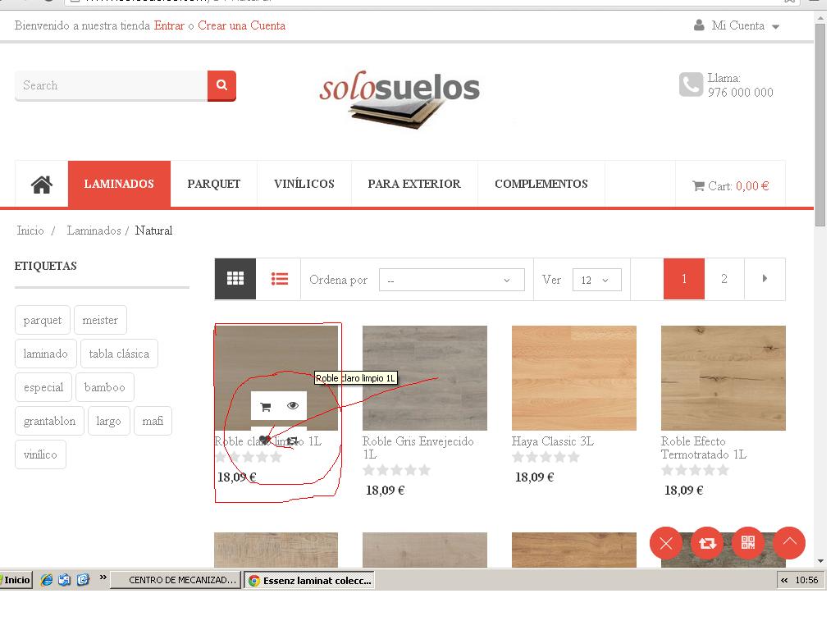Close floating buttons with red X circle
The height and width of the screenshot is (630, 840).
coord(665,543)
